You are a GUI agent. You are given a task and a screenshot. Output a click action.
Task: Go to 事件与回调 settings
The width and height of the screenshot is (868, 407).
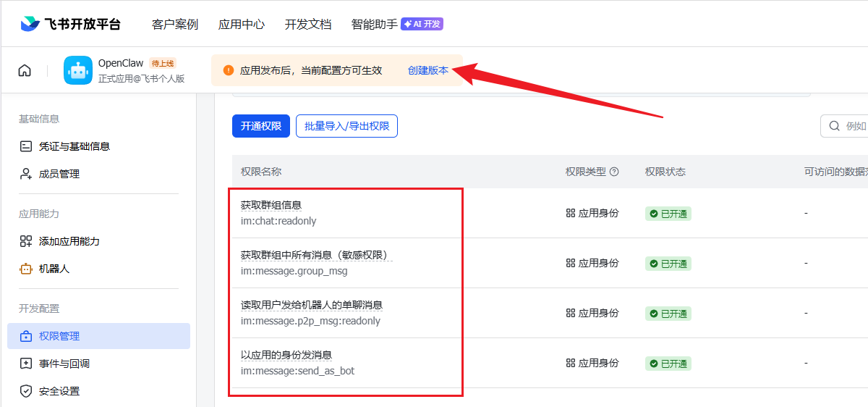[x=64, y=364]
